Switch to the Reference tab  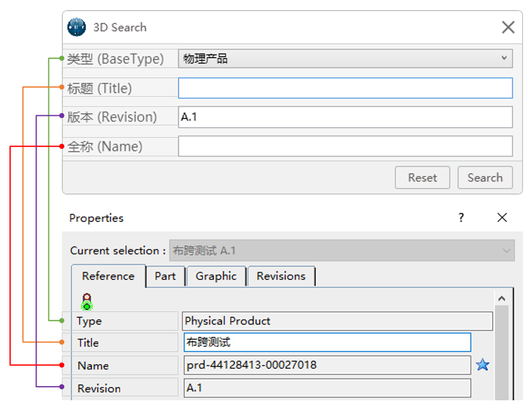pyautogui.click(x=108, y=276)
